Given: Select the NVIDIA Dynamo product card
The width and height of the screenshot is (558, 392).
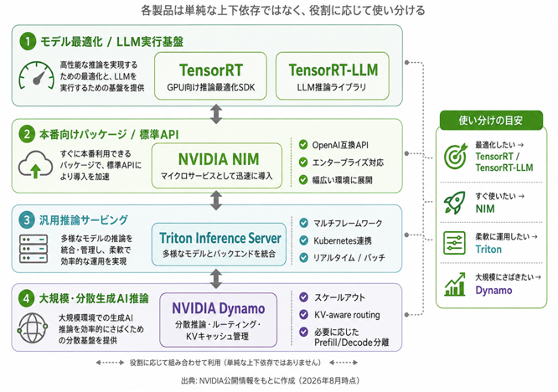Looking at the screenshot, I should [218, 320].
